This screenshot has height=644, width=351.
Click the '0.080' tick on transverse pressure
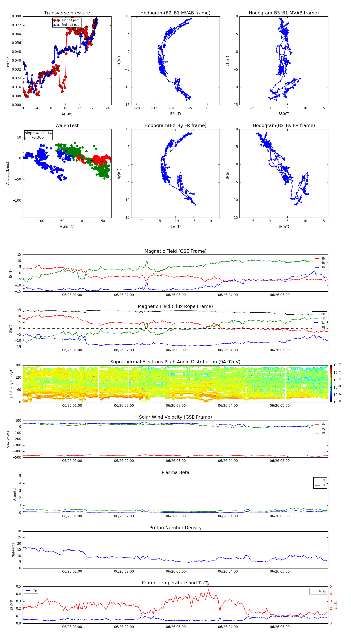pos(17,16)
